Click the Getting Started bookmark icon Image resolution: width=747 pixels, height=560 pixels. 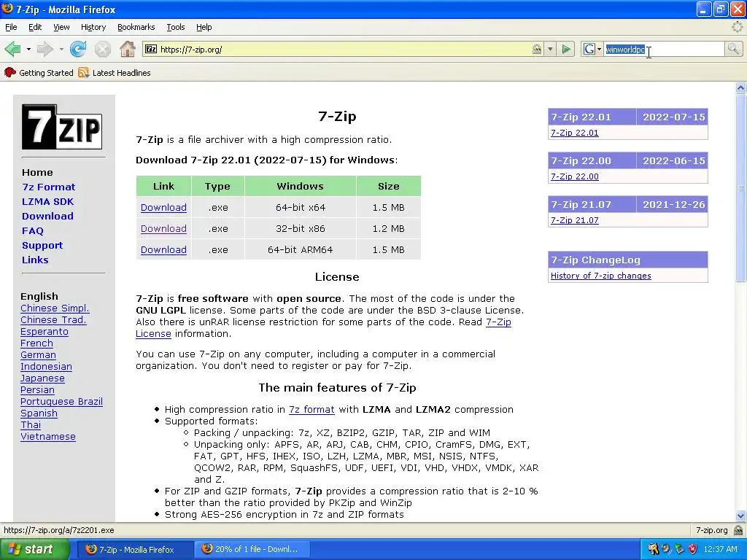tap(10, 72)
